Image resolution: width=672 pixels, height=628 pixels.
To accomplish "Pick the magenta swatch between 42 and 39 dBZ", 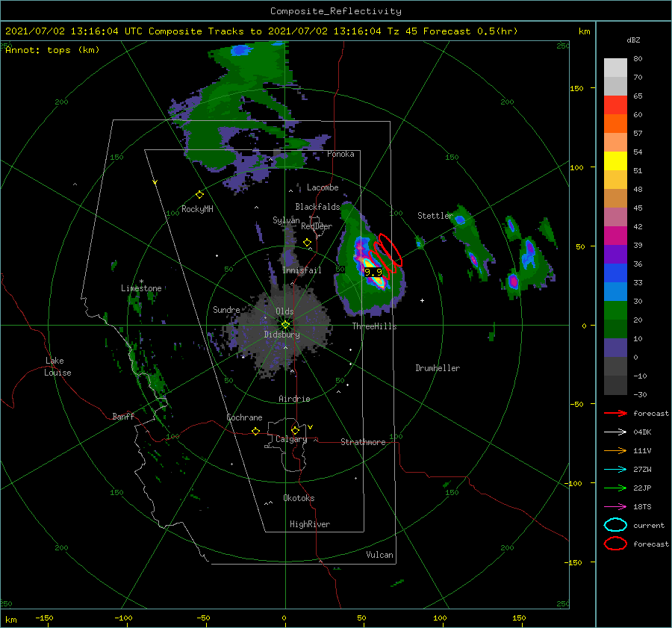I will [x=615, y=236].
